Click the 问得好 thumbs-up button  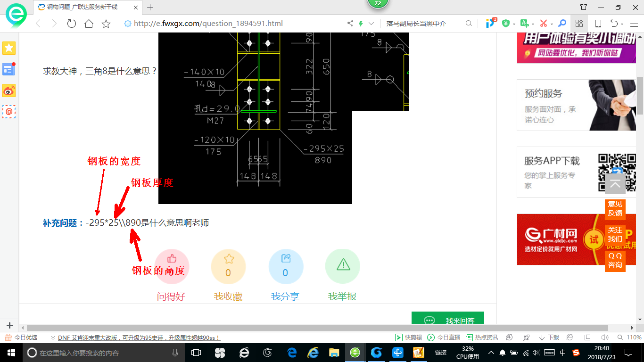(x=172, y=266)
